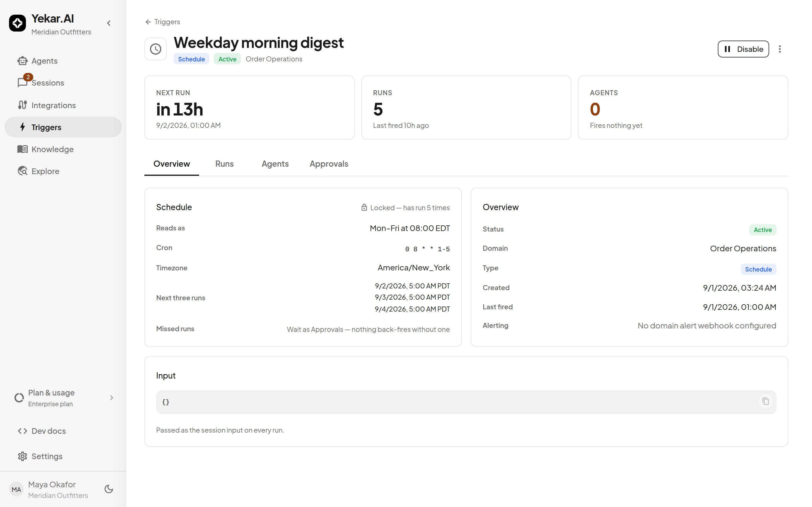
Task: Click the Yekar.AI logo icon
Action: coord(17,23)
